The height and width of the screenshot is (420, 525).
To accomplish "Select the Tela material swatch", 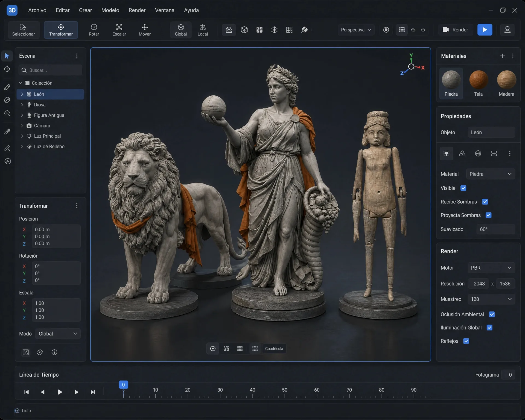I will (479, 83).
